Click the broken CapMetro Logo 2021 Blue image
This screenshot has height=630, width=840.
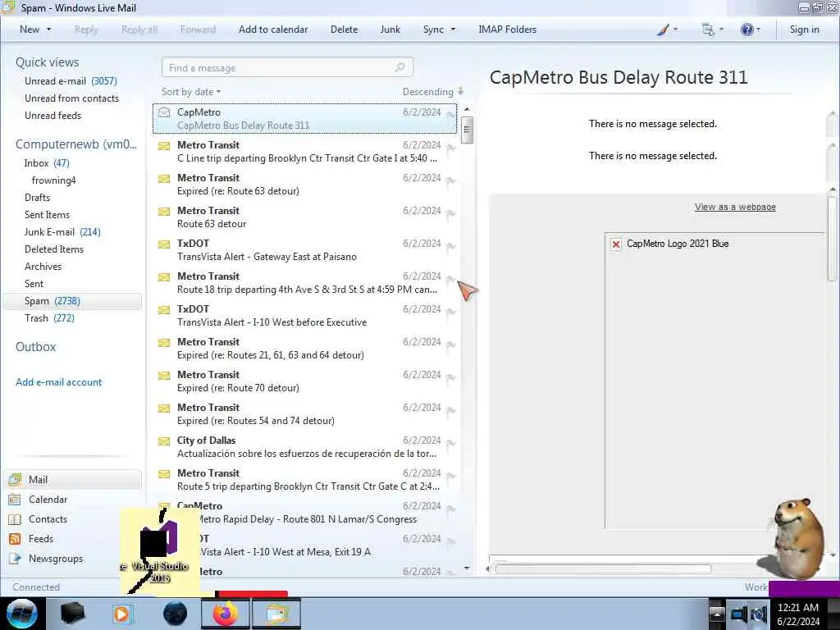(616, 244)
